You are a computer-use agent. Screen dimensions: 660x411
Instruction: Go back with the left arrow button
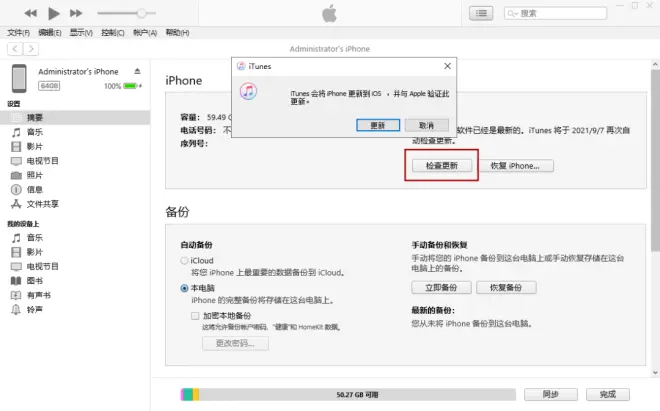coord(15,49)
